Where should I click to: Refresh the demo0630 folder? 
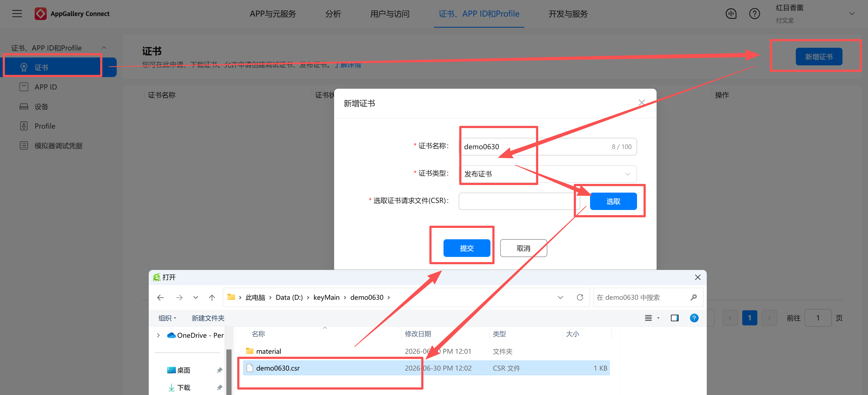(580, 297)
